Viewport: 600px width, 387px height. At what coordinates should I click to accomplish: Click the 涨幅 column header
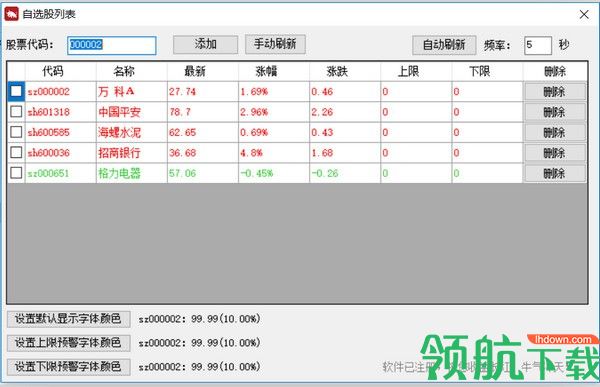point(274,71)
